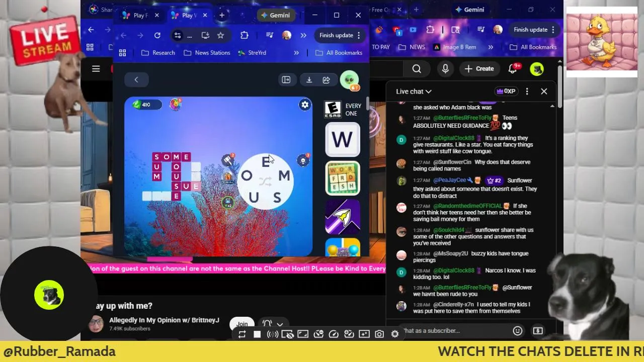Click the shuffle letters icon in letter wheel
Screen dimensions: 644x362
pos(265,181)
